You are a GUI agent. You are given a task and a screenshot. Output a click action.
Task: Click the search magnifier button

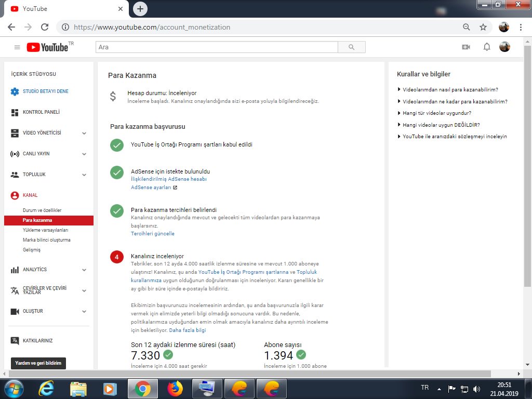point(352,47)
